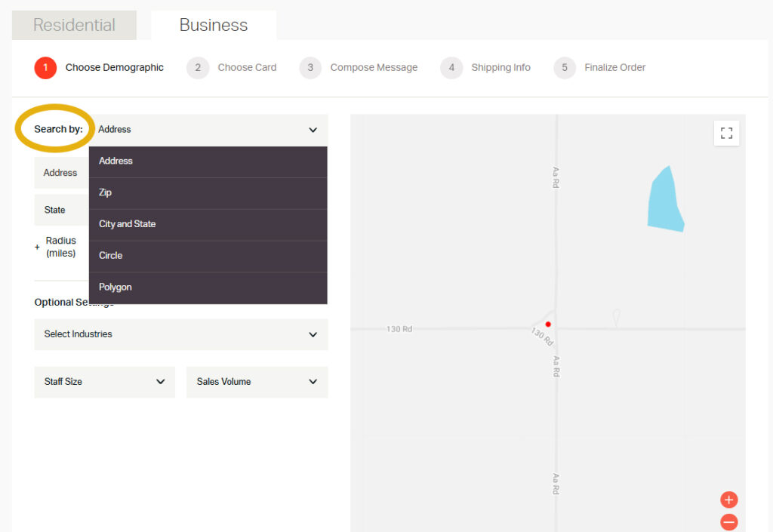
Task: Open the Staff Size dropdown
Action: pyautogui.click(x=104, y=382)
